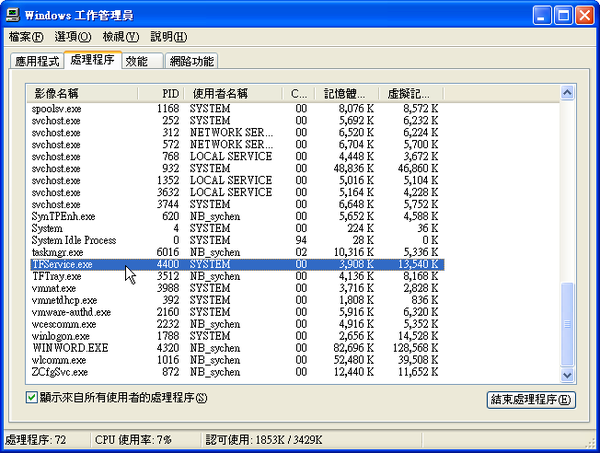Select svchost.exe with PID 252

237,121
